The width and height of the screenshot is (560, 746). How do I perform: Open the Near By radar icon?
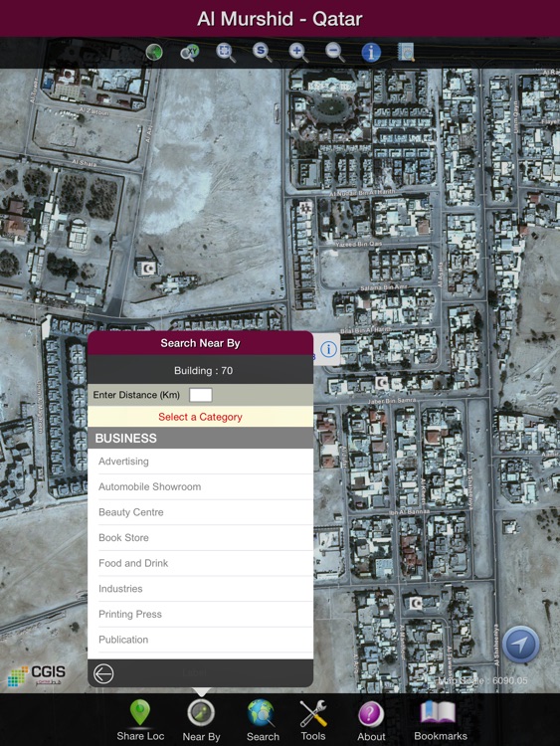tap(201, 713)
